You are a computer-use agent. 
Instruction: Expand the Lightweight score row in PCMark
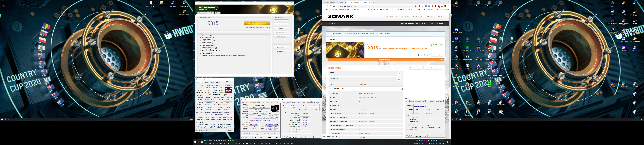[201, 37]
